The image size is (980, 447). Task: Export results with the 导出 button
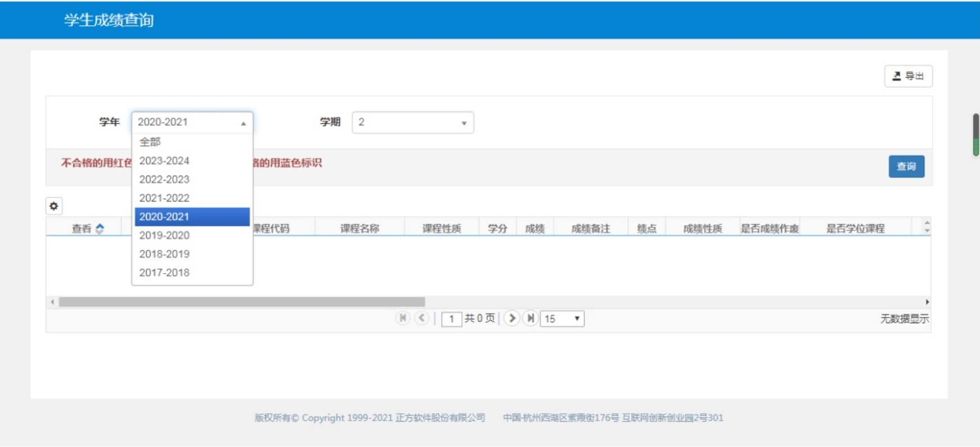(x=908, y=76)
